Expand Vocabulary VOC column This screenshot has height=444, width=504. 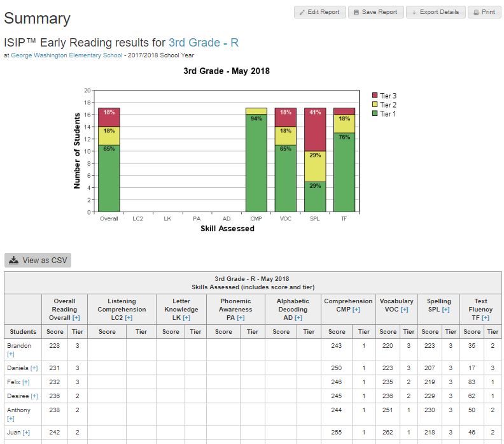click(404, 310)
